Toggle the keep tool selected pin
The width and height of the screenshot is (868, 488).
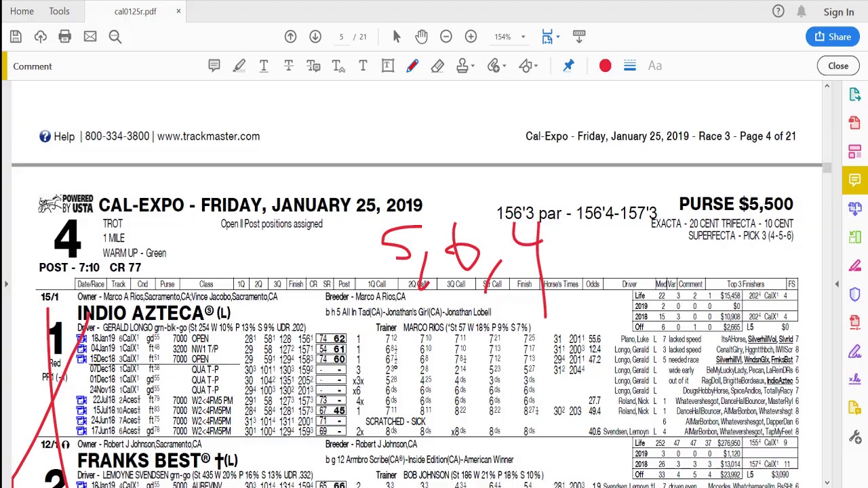(x=568, y=66)
